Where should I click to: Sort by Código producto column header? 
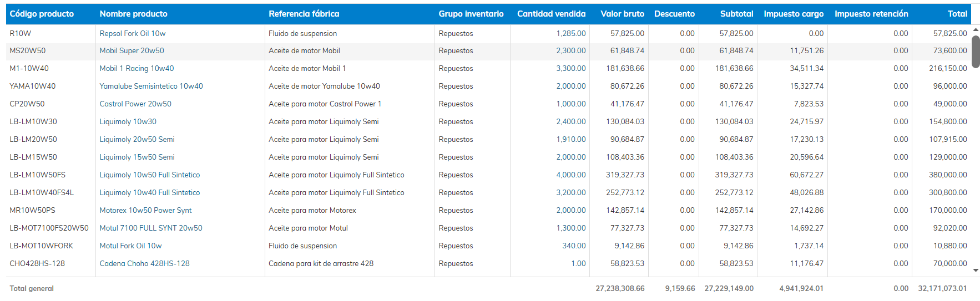coord(42,14)
